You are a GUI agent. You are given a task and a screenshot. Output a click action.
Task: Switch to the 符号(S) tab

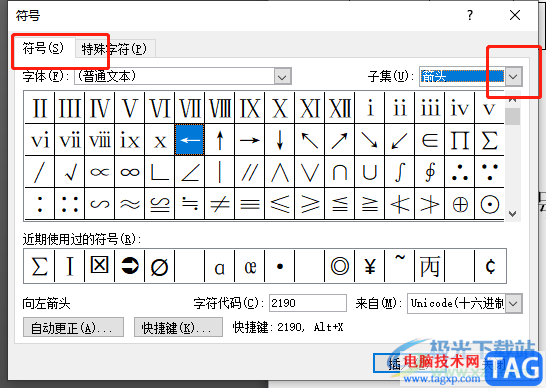pyautogui.click(x=43, y=48)
